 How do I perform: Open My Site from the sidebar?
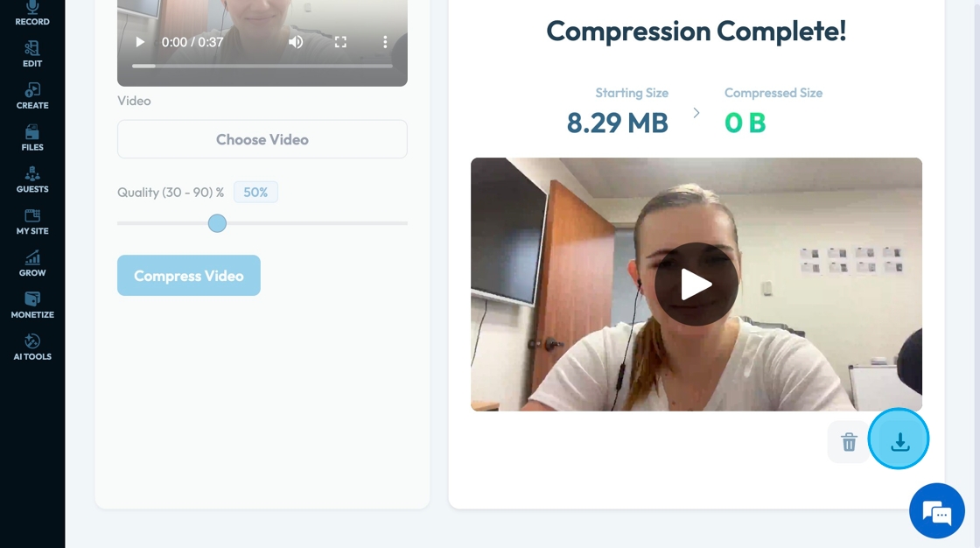(31, 222)
